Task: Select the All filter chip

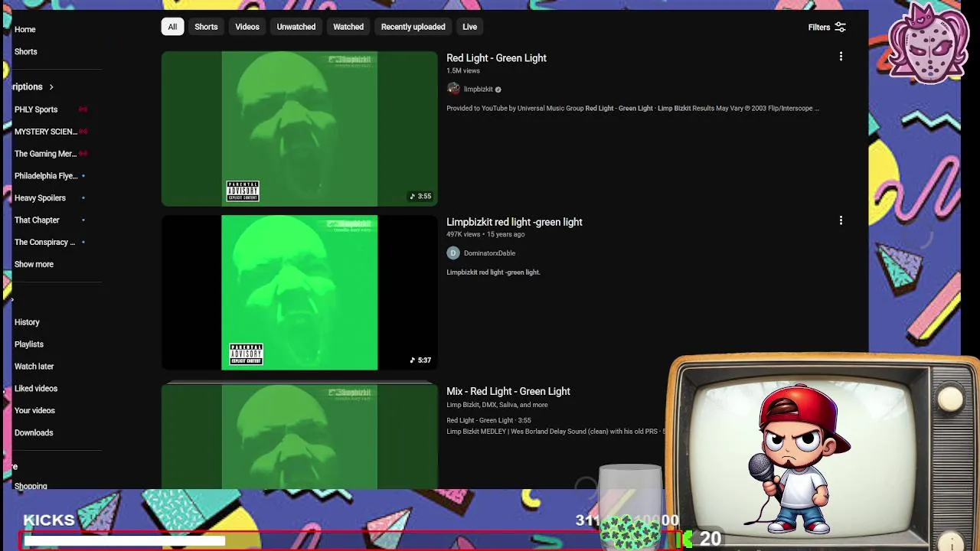Action: point(172,27)
